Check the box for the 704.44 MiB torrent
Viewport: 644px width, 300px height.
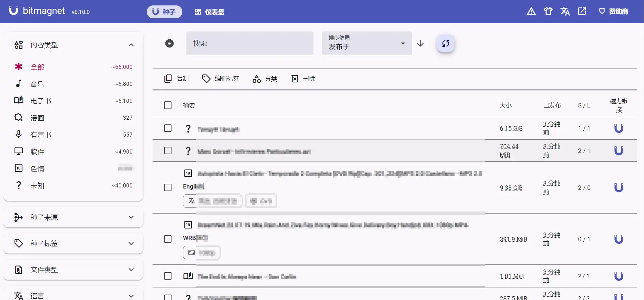(168, 151)
